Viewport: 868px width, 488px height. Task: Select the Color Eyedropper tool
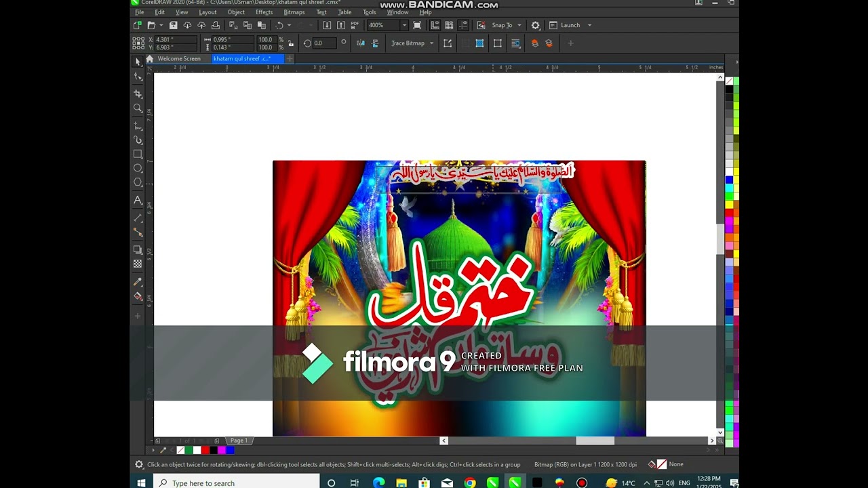tap(138, 281)
